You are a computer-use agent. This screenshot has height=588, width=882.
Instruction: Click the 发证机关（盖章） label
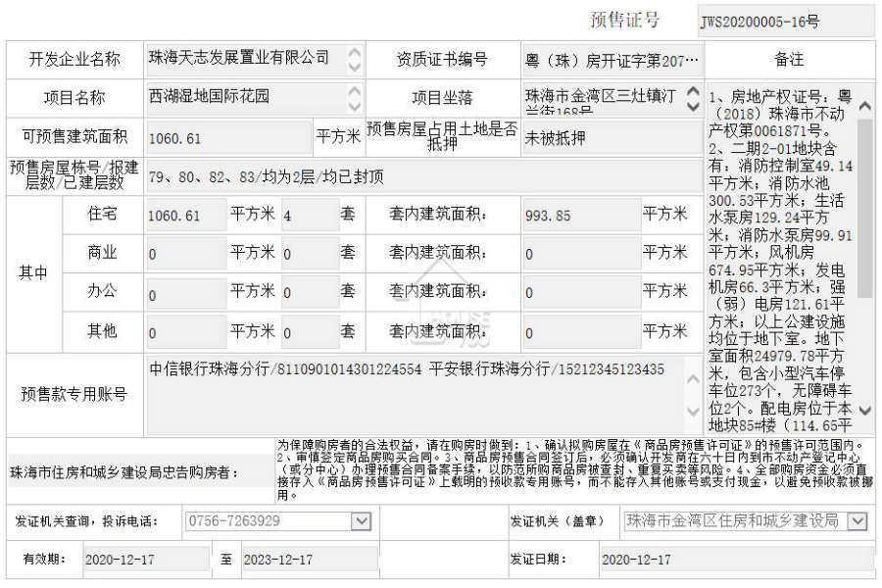(557, 521)
